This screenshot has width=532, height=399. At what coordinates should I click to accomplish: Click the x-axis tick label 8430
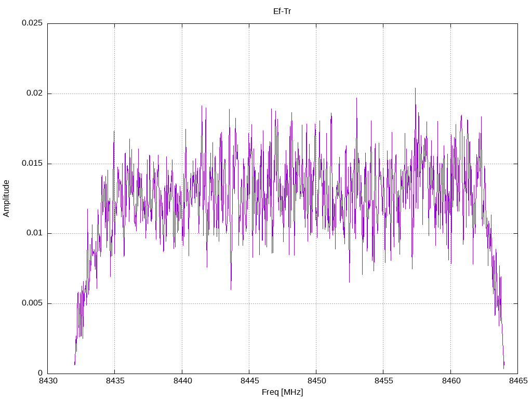[48, 381]
